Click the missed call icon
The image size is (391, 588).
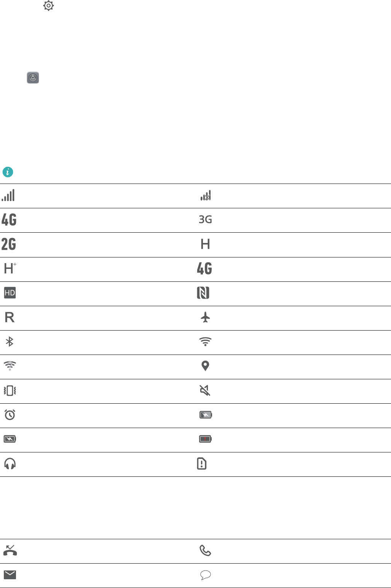tap(10, 551)
